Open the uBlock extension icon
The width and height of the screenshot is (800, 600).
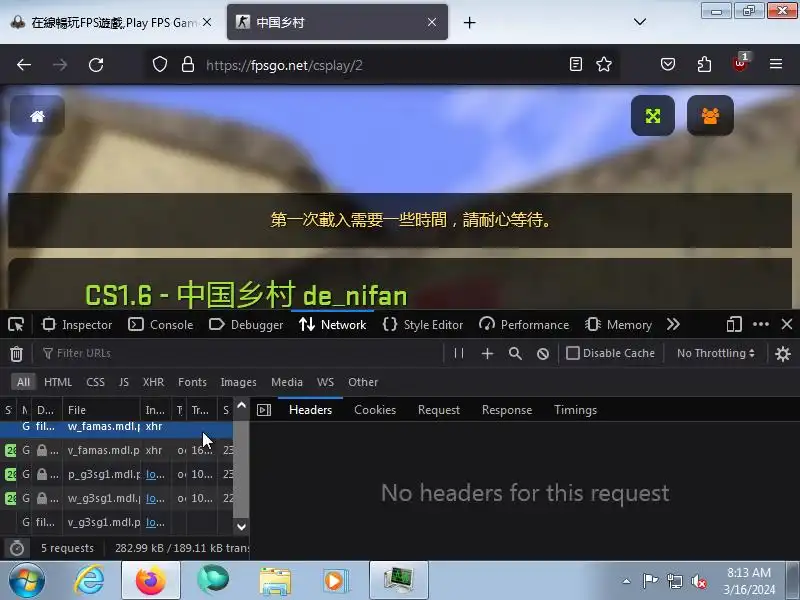(740, 63)
